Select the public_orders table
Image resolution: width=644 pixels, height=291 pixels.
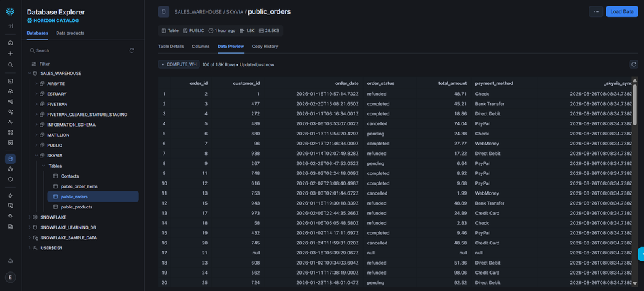(x=93, y=197)
